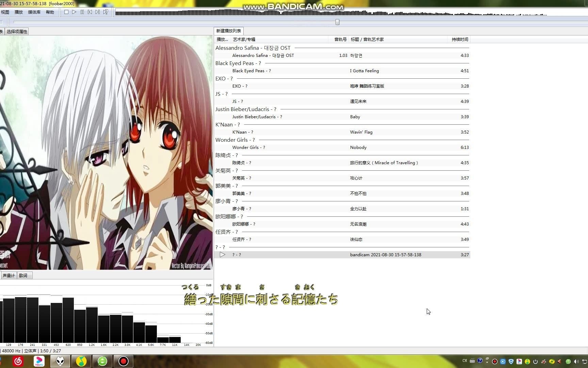Screen dimensions: 588x368
Task: Open QQ Music from the taskbar
Action: point(81,361)
